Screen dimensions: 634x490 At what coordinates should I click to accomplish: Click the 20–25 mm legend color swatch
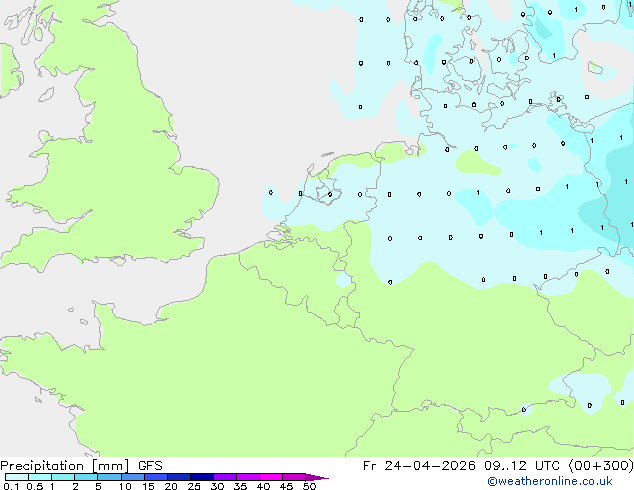click(179, 477)
